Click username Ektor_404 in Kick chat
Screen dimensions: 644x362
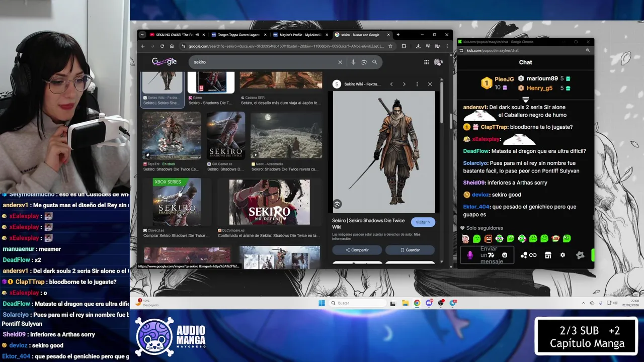point(475,207)
